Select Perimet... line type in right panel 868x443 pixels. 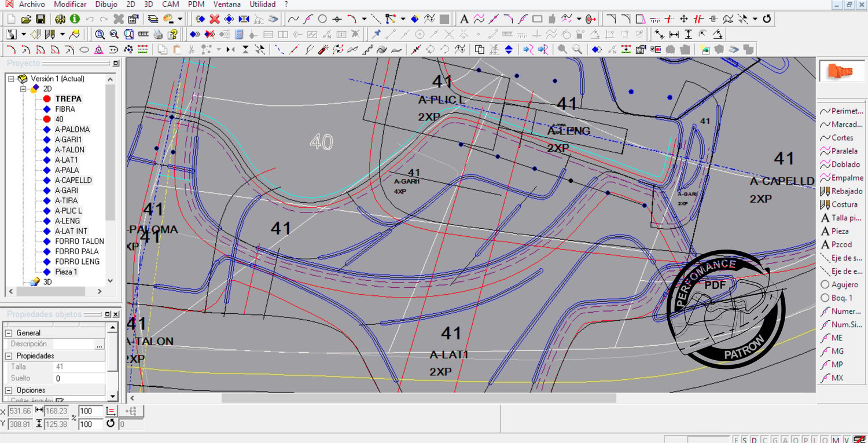(x=843, y=111)
